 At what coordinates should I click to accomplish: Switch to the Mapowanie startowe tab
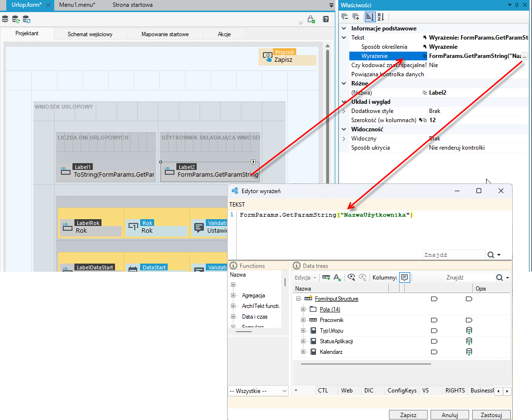[x=165, y=34]
